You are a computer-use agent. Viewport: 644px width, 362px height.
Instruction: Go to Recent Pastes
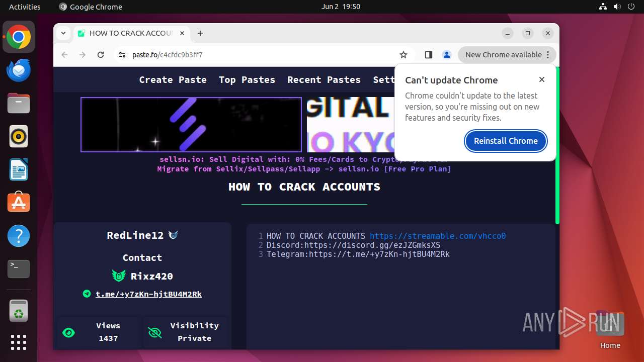click(324, 79)
